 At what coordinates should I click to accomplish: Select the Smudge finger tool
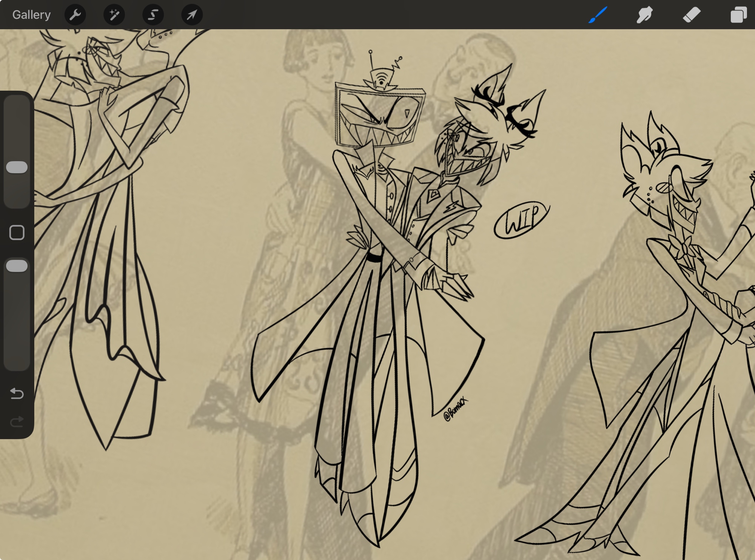click(644, 15)
